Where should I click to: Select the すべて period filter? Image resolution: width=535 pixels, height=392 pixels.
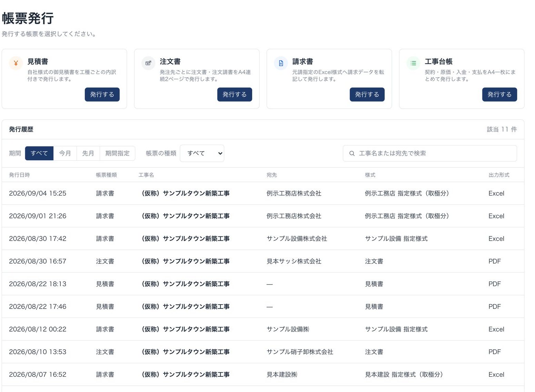[39, 153]
